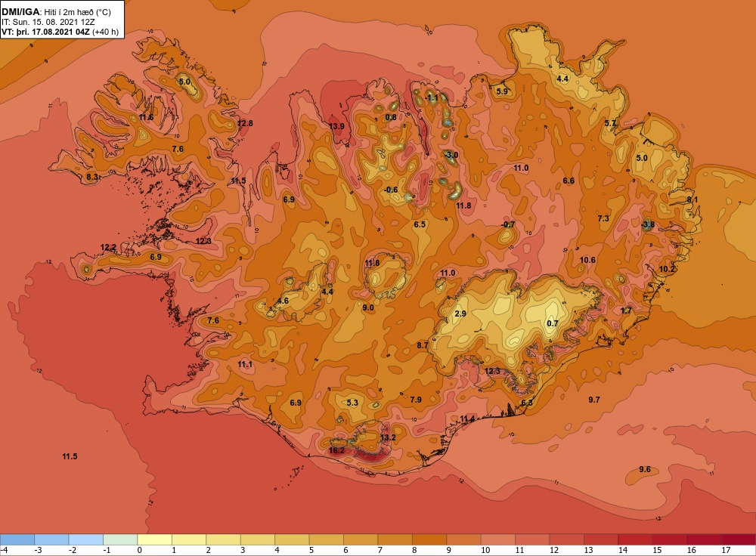Screen dimensions: 756x556
Task: Click the 0.8 temperature value
Action: point(391,116)
